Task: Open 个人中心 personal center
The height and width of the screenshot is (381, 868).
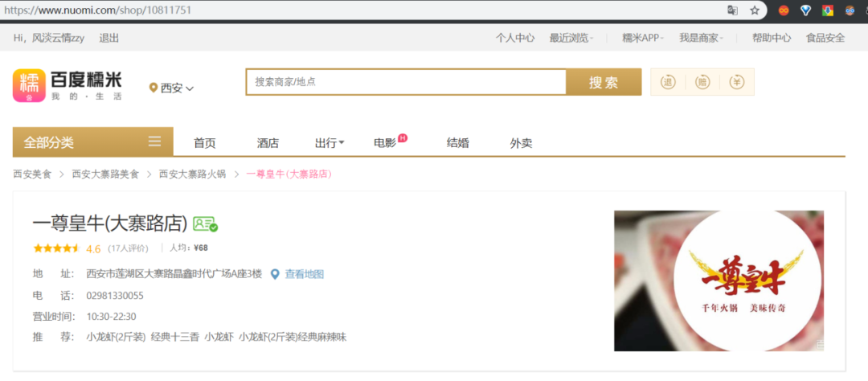Action: (x=515, y=39)
